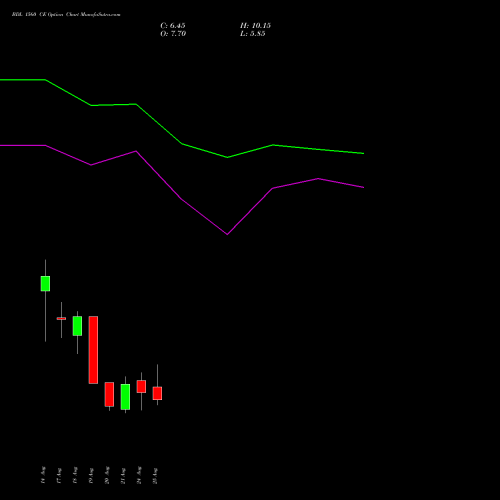Select the tall red 19 Aug candlestick
The width and height of the screenshot is (500, 500).
click(x=93, y=350)
